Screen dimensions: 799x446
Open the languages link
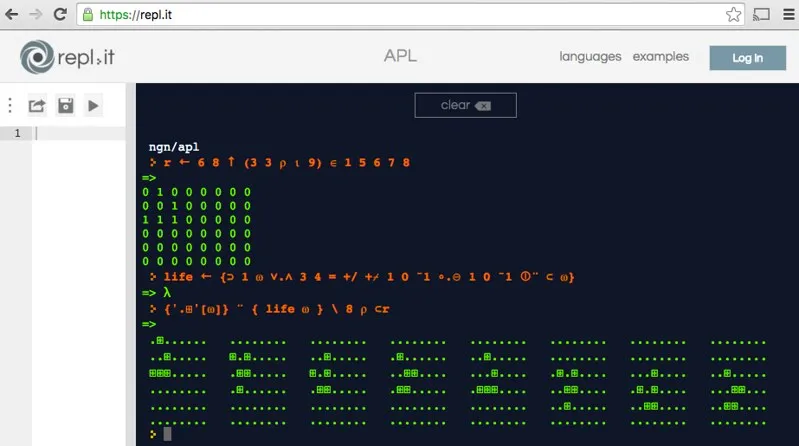[590, 57]
